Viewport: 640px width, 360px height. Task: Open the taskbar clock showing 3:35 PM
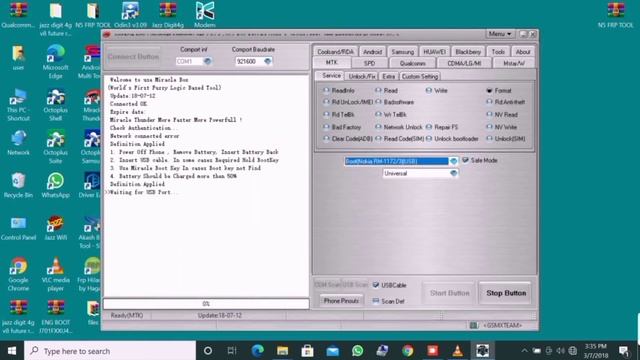[596, 351]
